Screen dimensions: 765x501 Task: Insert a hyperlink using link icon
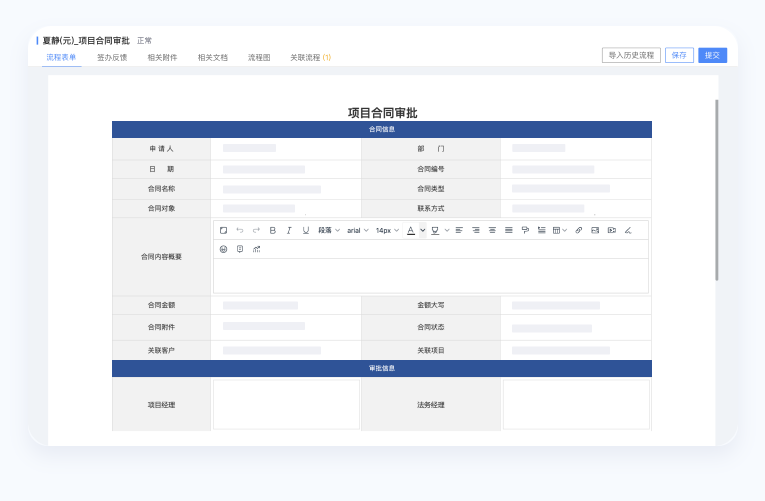click(x=578, y=230)
